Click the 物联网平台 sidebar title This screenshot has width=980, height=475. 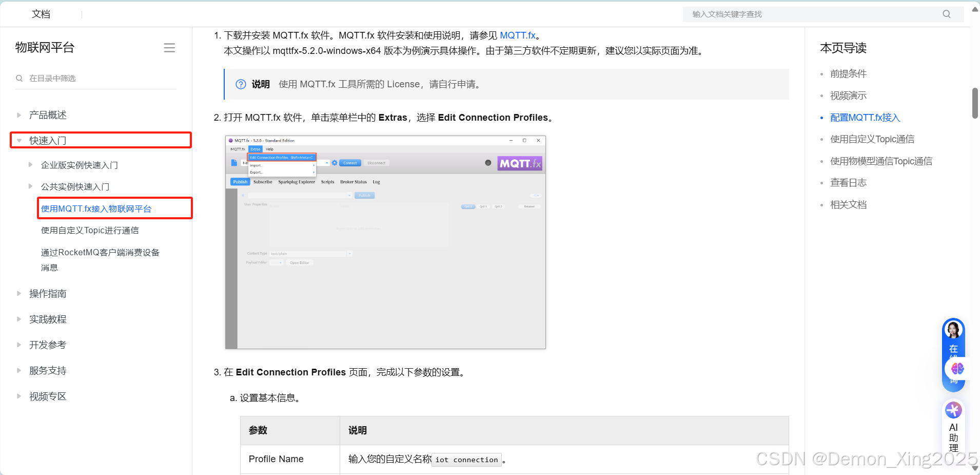coord(45,48)
